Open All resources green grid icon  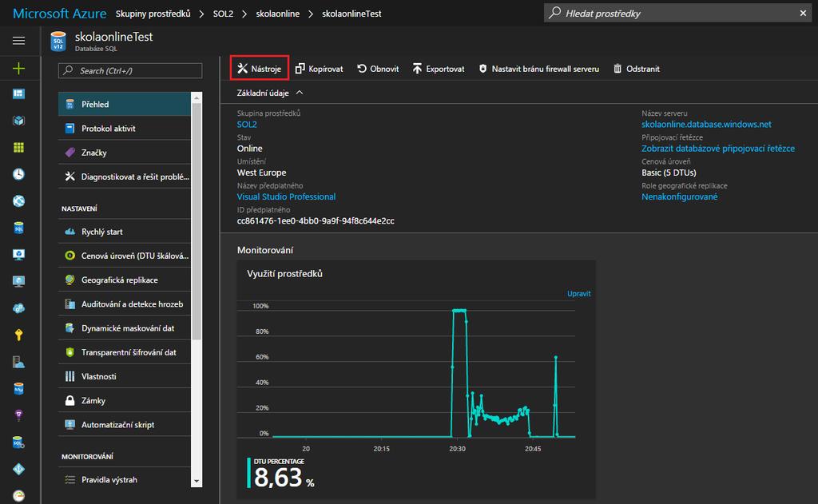[19, 148]
